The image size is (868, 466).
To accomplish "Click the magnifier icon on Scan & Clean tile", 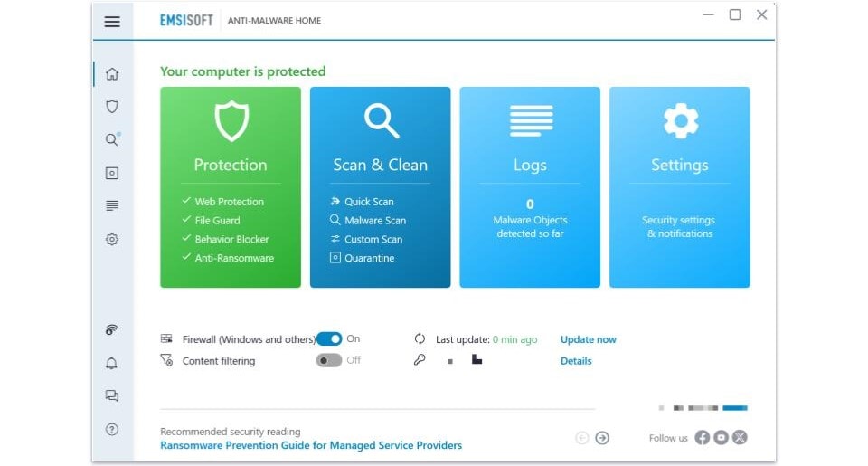I will 382,120.
